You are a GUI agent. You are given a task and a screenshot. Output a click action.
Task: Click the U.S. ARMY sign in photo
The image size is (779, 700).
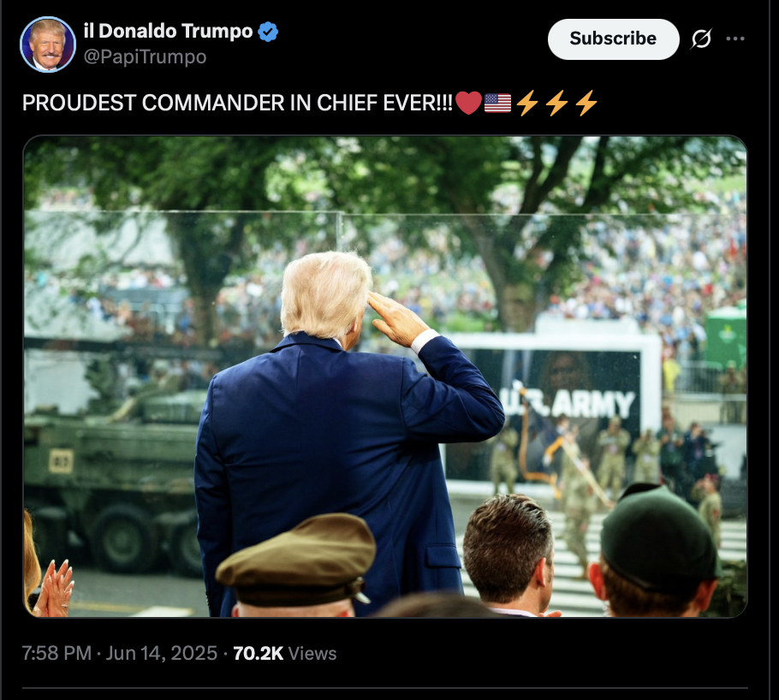click(569, 403)
